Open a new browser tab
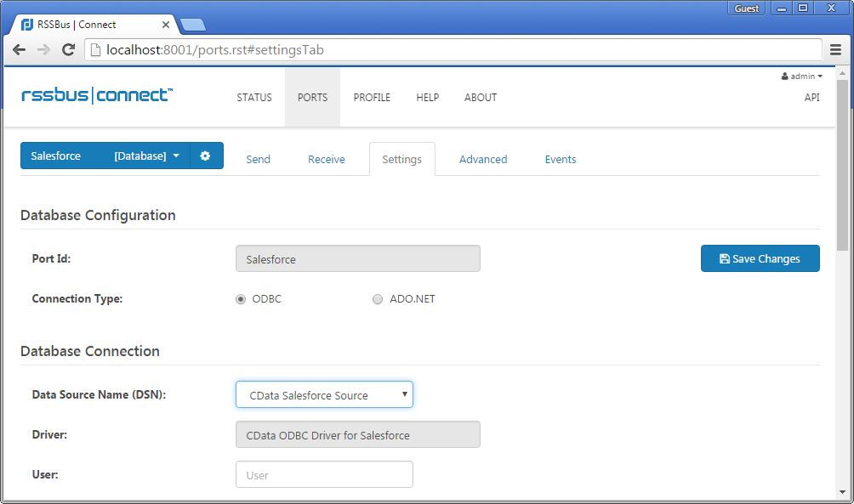This screenshot has height=504, width=854. tap(192, 25)
